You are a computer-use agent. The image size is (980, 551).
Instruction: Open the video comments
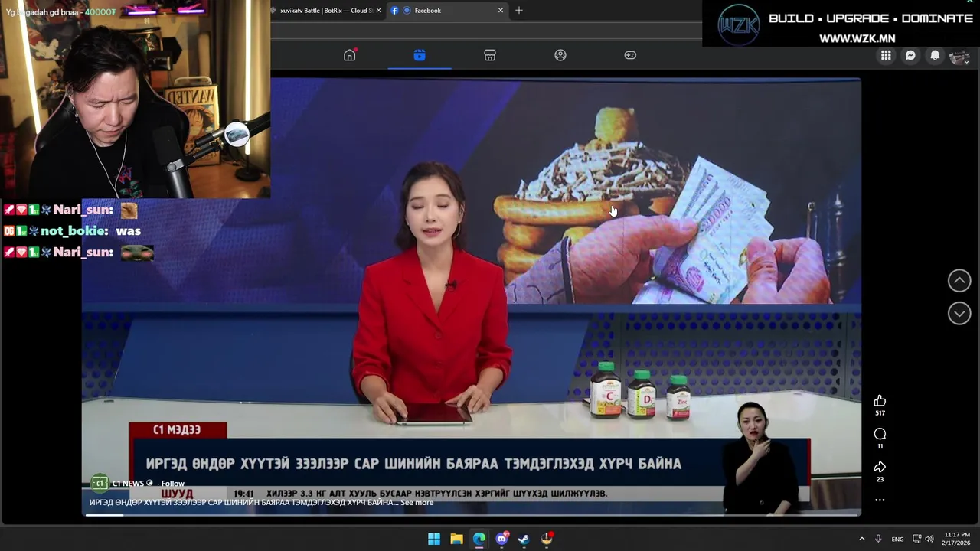tap(880, 434)
